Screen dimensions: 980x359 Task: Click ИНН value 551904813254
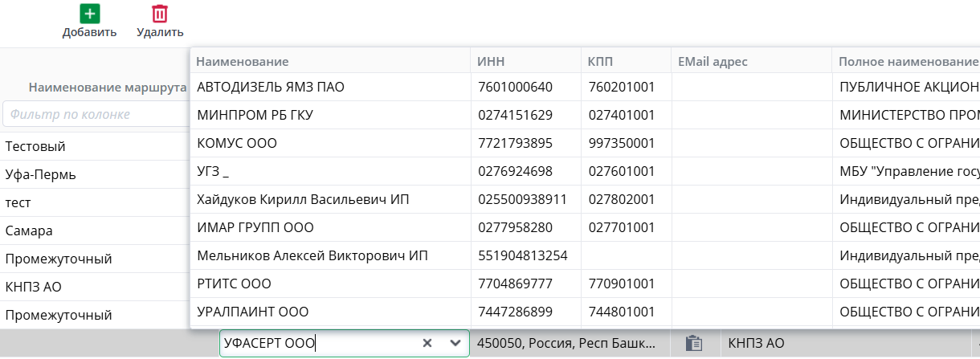click(522, 255)
